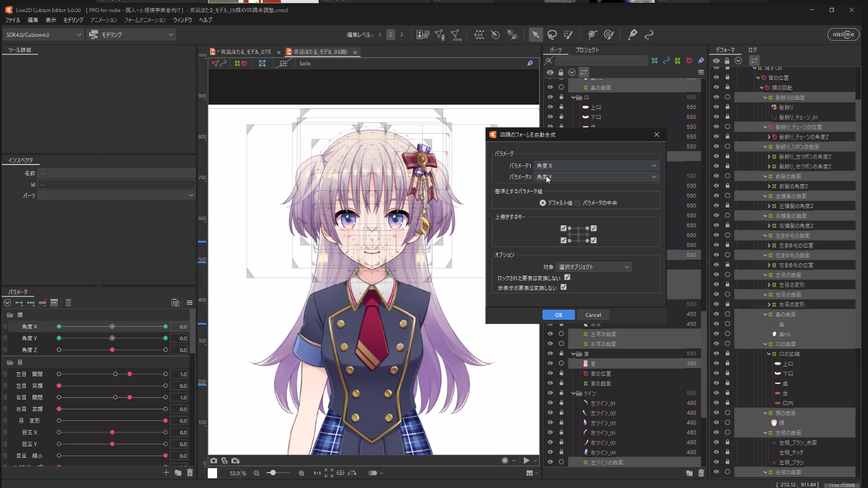Select the lasso selection tool

[x=552, y=35]
